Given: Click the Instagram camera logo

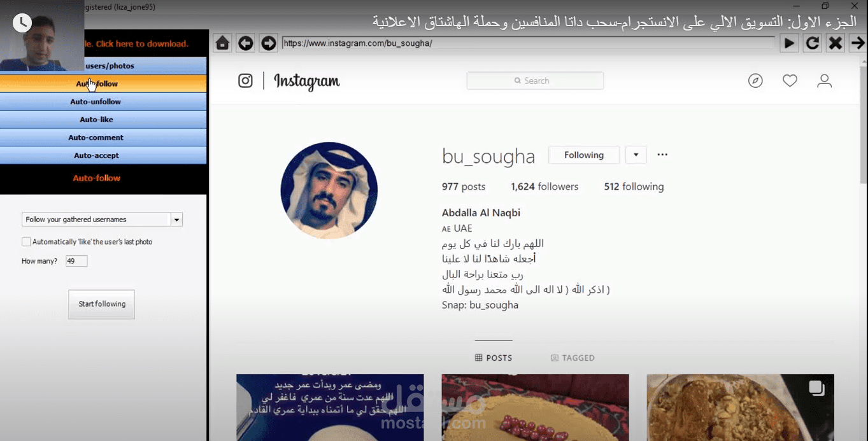Looking at the screenshot, I should coord(245,81).
